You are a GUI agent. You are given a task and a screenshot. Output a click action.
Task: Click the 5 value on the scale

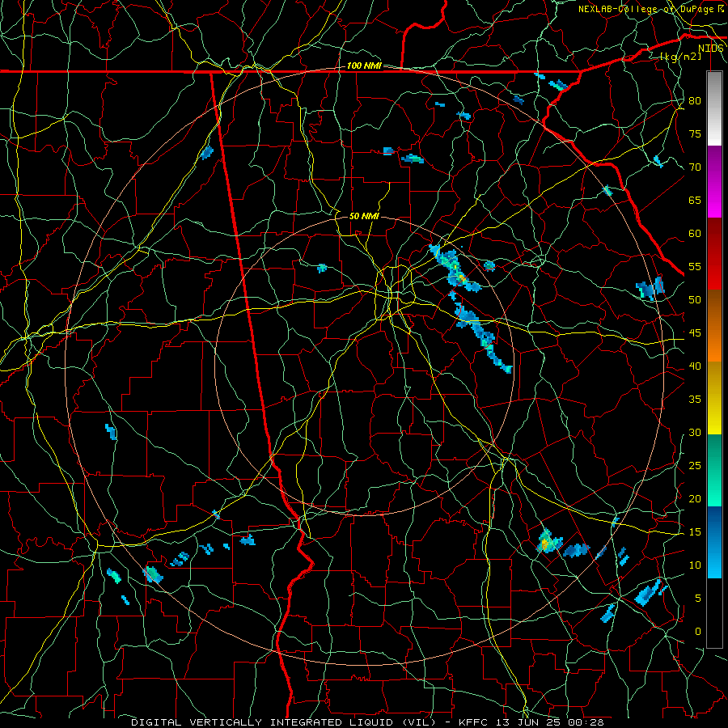click(698, 599)
